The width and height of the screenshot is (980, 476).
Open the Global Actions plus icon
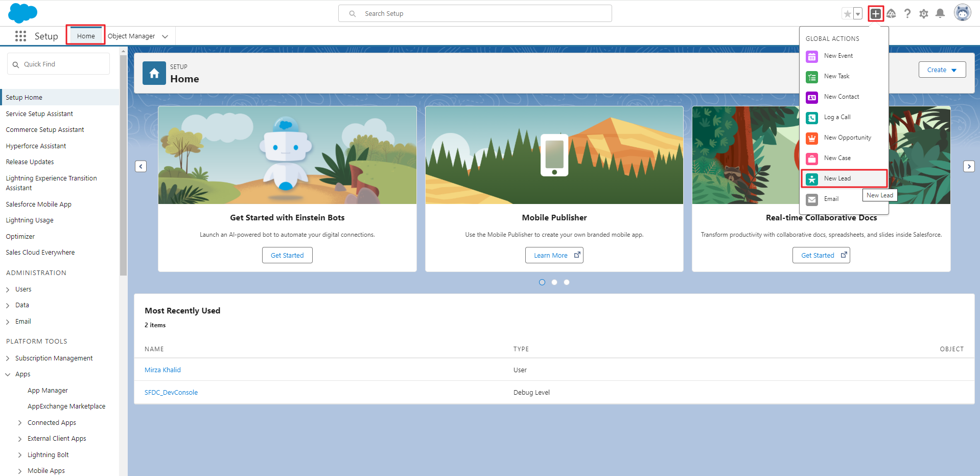(876, 14)
